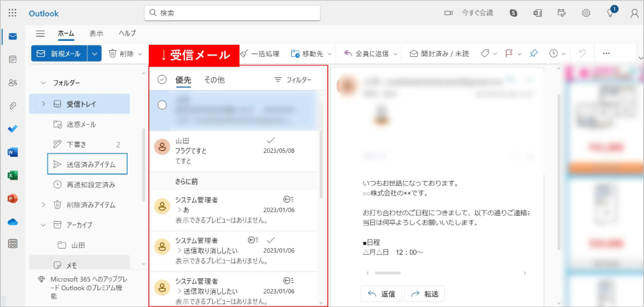Open the more options ellipsis in toolbar
Viewport: 644px width, 307px height.
606,54
